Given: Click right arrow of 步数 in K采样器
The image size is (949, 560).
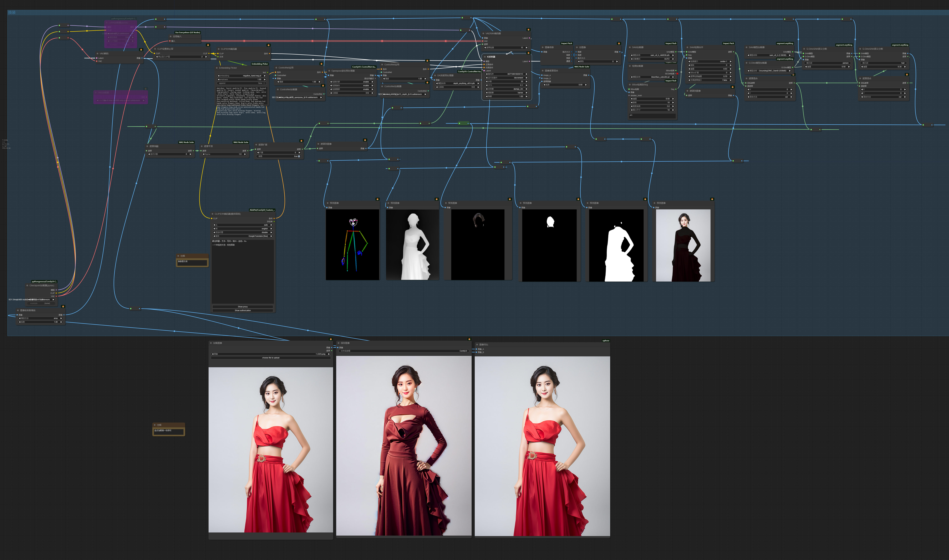Looking at the screenshot, I should (x=527, y=82).
